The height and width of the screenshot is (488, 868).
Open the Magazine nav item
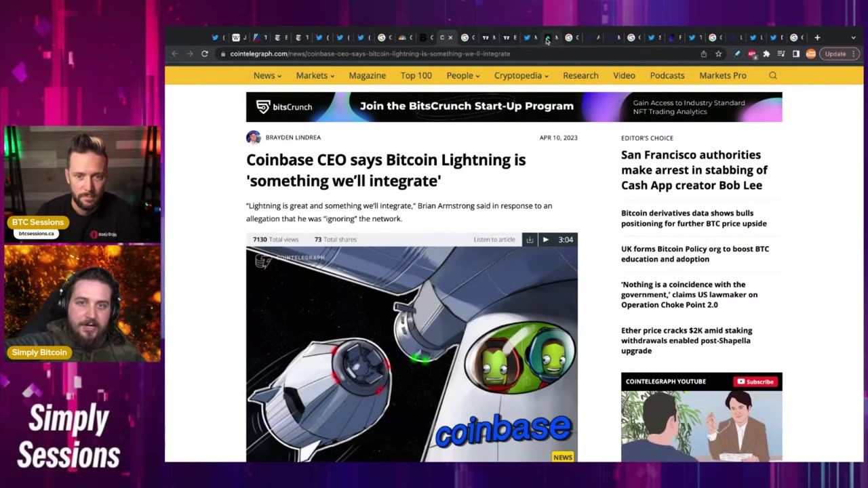367,75
